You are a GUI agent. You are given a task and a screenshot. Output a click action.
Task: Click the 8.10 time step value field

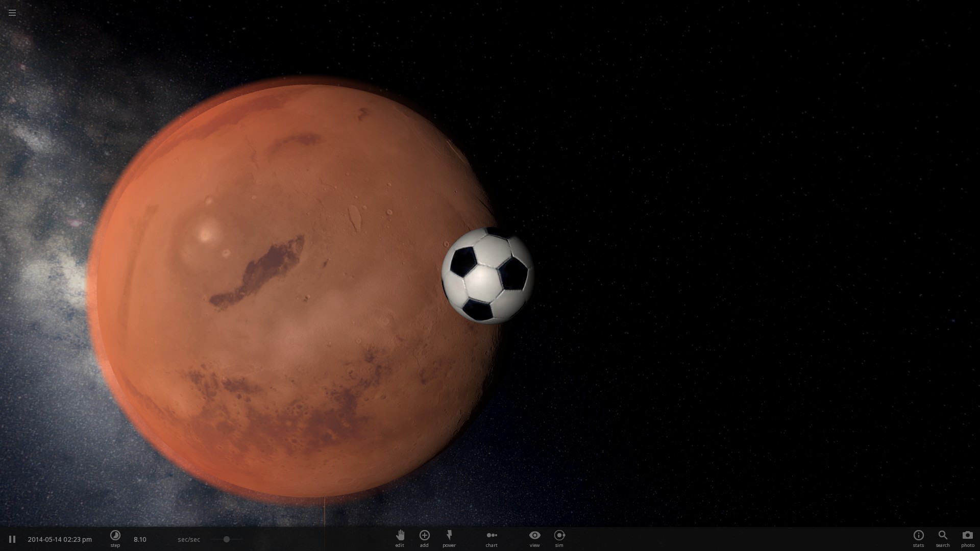click(140, 539)
